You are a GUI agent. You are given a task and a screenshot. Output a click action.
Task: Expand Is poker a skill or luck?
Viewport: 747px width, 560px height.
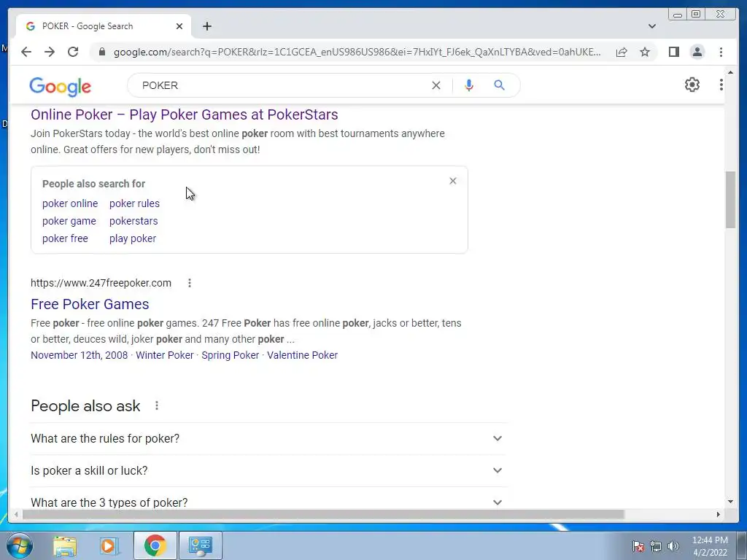(267, 470)
